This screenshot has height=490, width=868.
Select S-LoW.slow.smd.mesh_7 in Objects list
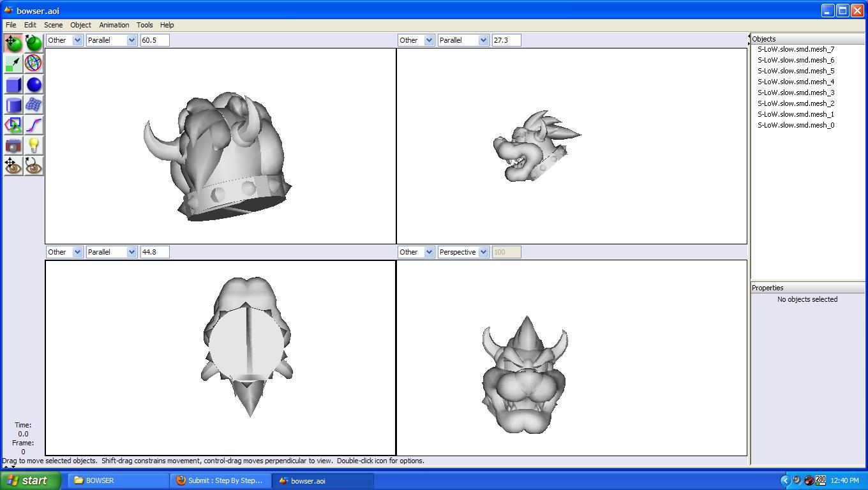(x=796, y=49)
